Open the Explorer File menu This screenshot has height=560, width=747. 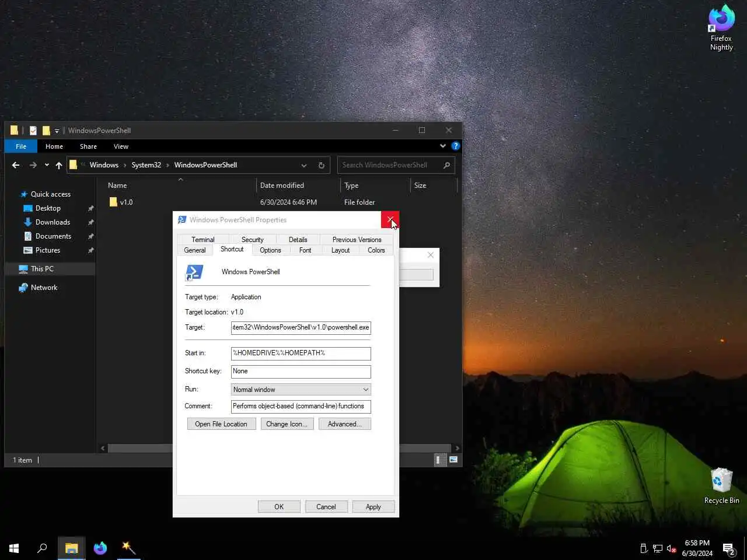(21, 146)
